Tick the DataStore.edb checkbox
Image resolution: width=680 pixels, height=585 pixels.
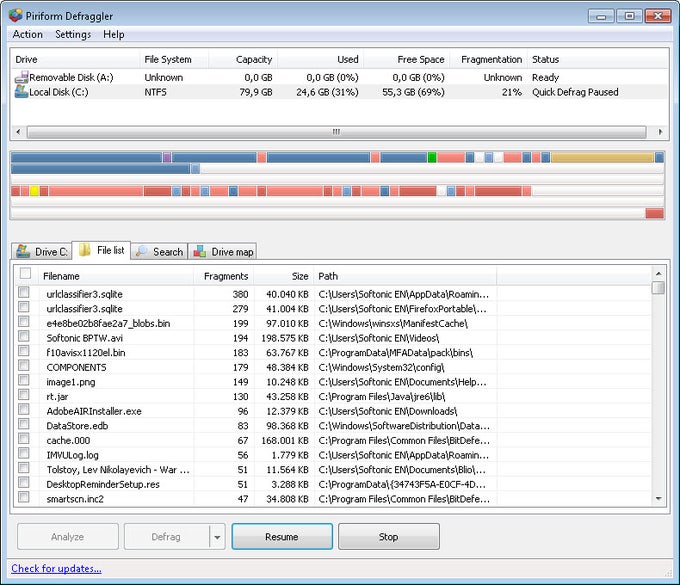[x=24, y=424]
